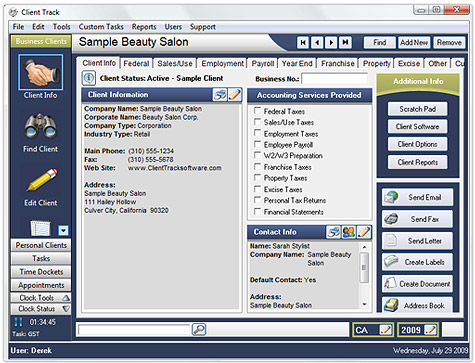The height and width of the screenshot is (363, 475).
Task: Select the Business Clients header
Action: [x=41, y=41]
